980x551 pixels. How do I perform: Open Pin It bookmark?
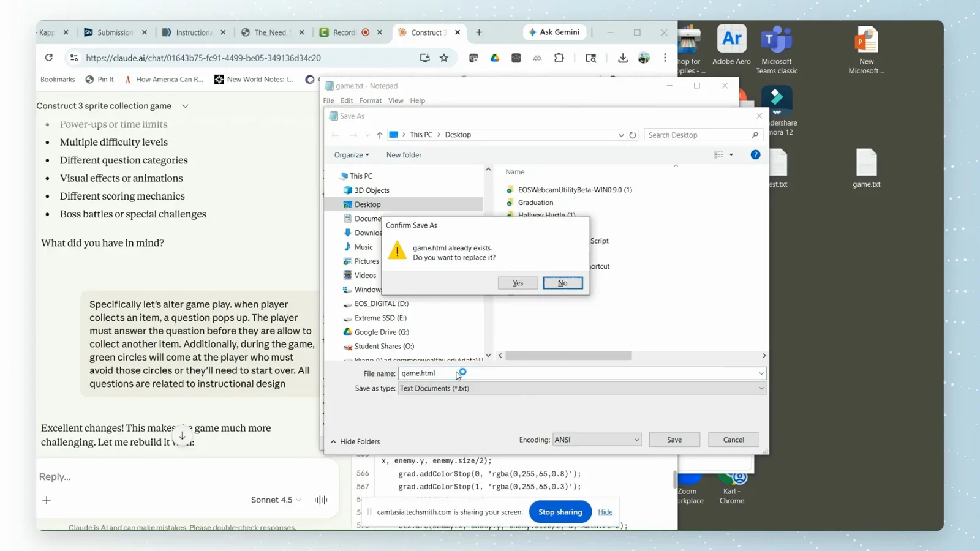(100, 80)
